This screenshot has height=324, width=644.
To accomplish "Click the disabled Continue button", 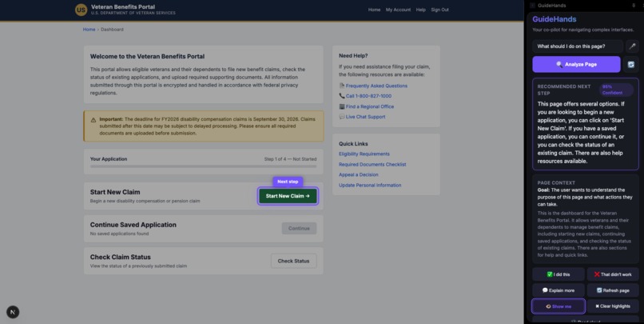I will 299,228.
